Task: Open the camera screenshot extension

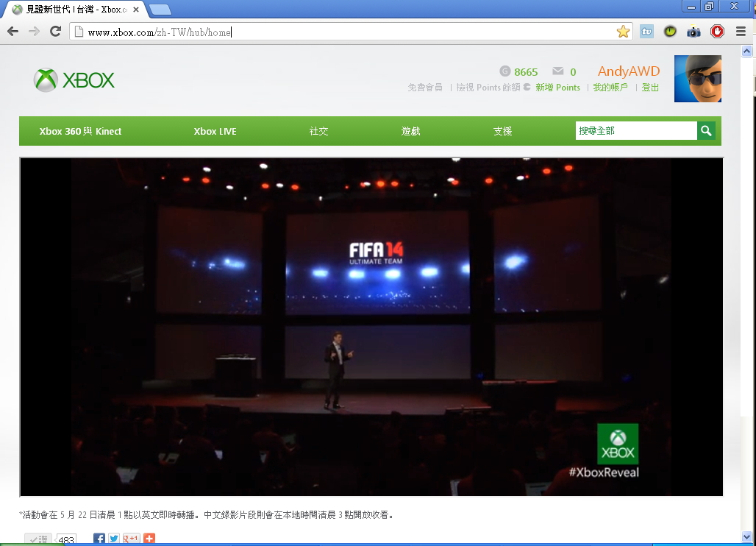Action: point(693,32)
